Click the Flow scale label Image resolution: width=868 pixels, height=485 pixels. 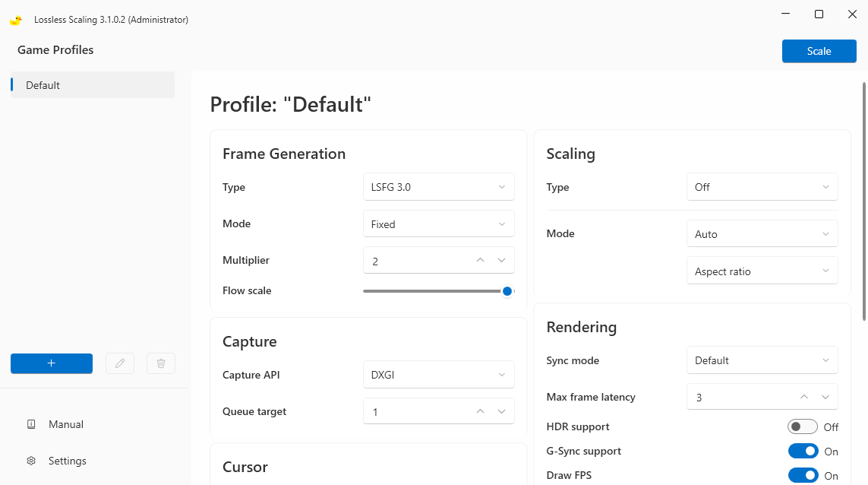point(247,290)
